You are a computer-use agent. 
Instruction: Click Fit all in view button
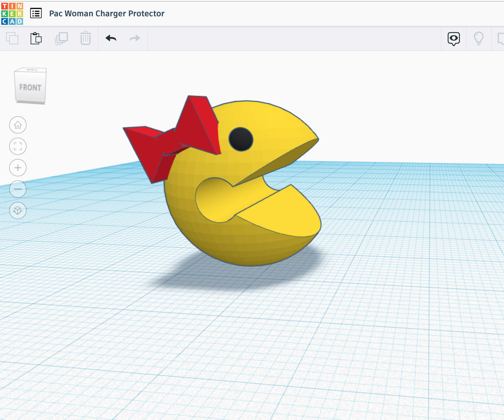point(18,146)
